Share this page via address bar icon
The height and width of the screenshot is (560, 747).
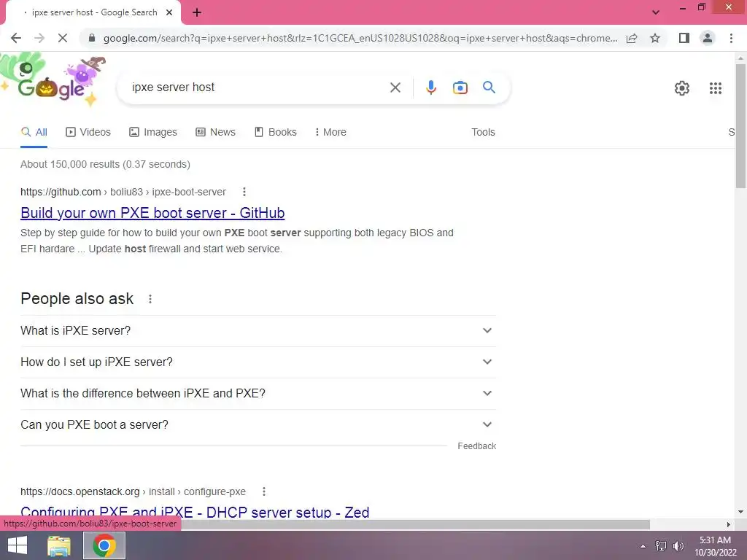coord(632,38)
